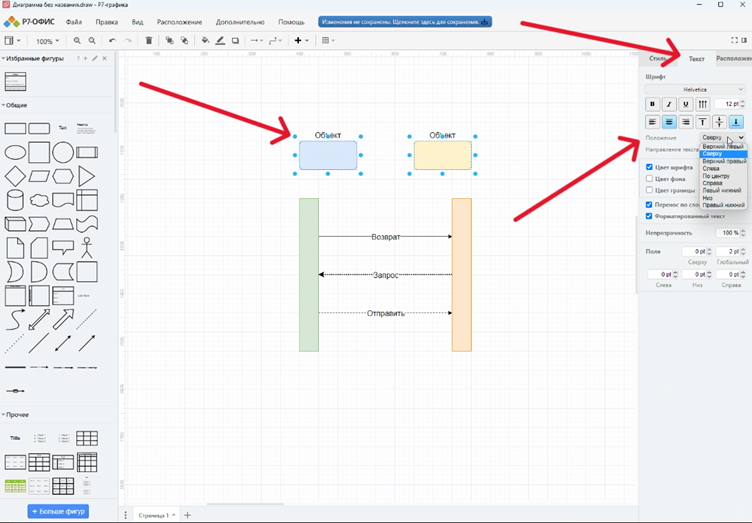Open the Helvetica font dropdown
The height and width of the screenshot is (523, 752).
tap(695, 89)
